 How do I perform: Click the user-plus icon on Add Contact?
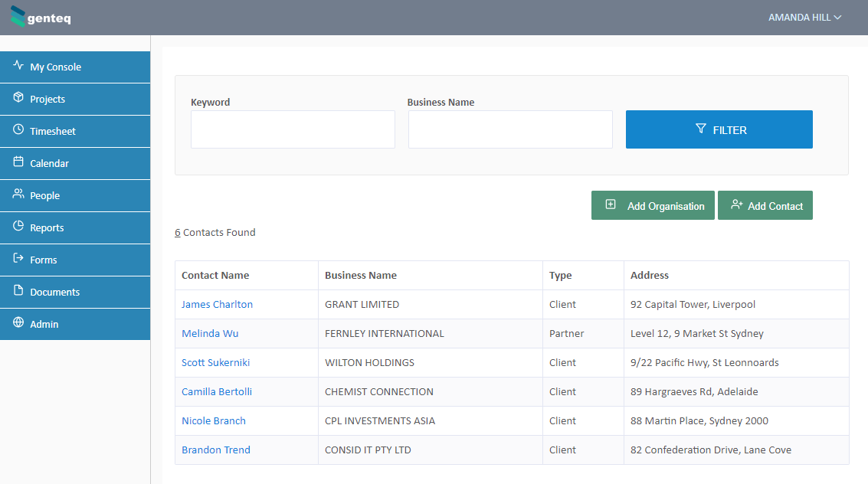point(736,204)
